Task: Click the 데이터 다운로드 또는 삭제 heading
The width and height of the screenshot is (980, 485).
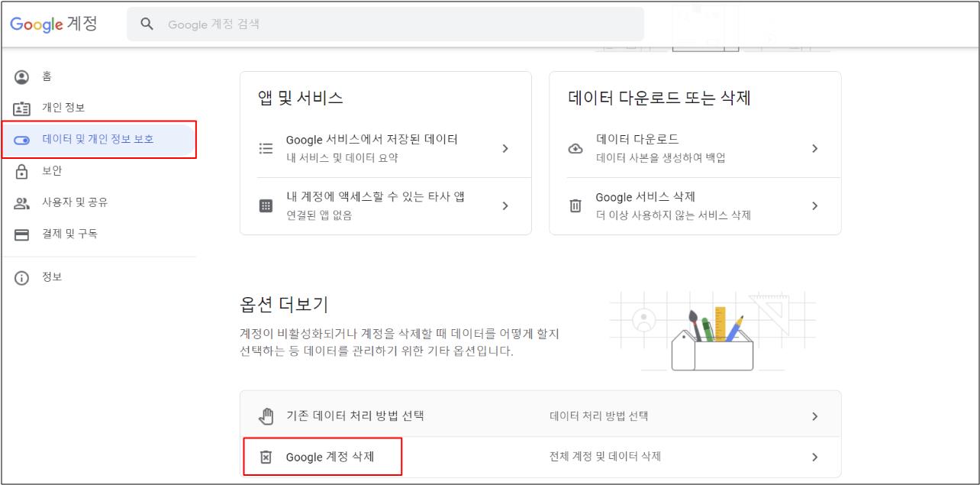Action: point(659,98)
